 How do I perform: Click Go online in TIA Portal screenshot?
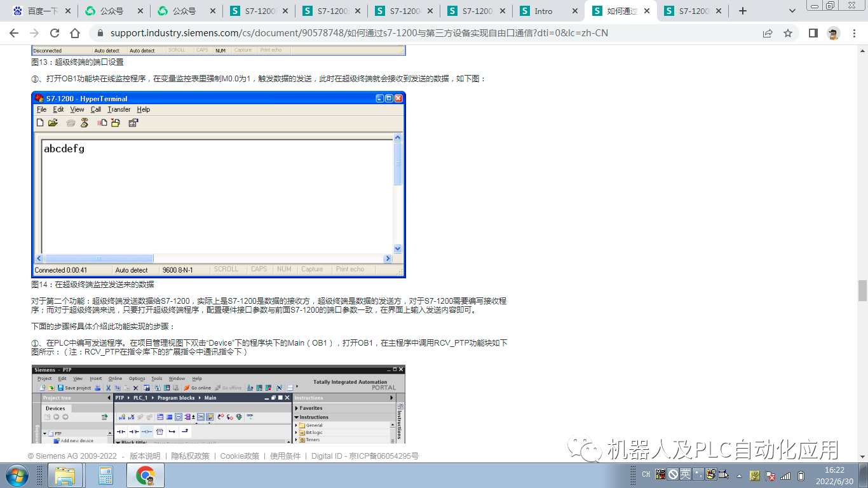point(197,388)
